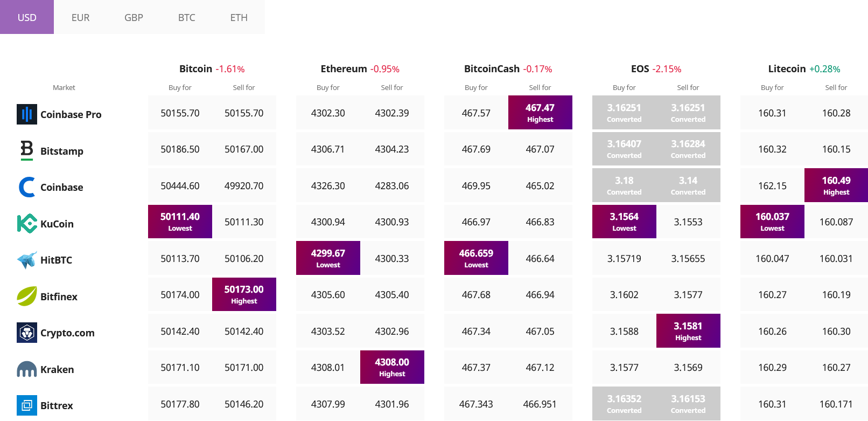Click Bittrex Bitcoin sell price 50146.20

click(x=244, y=404)
